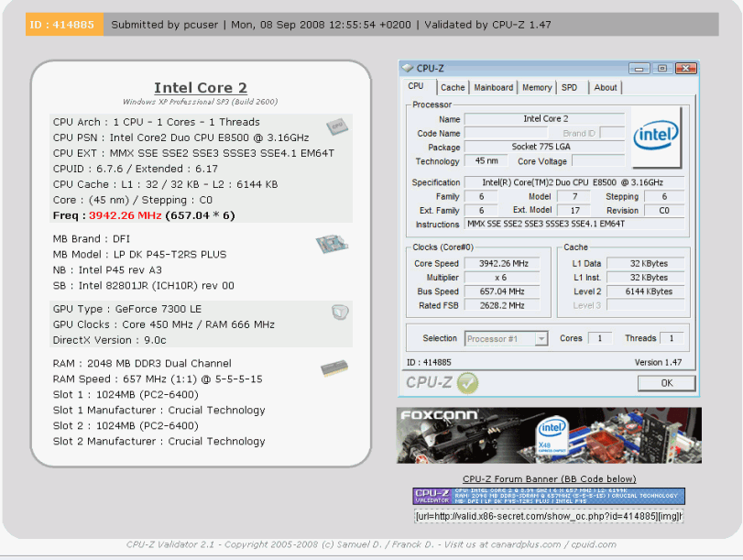Click the GPU icon beside GeForce 7300 LE
The height and width of the screenshot is (560, 743).
click(340, 312)
